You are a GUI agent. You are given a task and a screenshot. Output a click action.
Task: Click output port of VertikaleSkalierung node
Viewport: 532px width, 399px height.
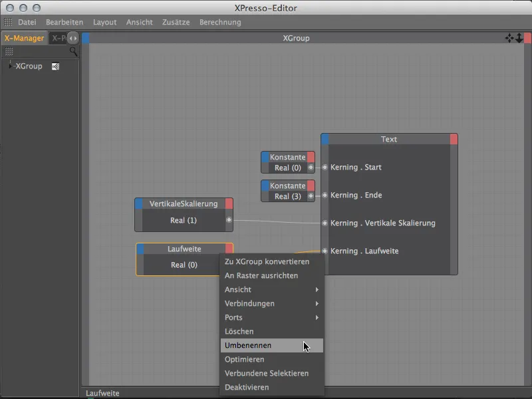click(x=229, y=220)
